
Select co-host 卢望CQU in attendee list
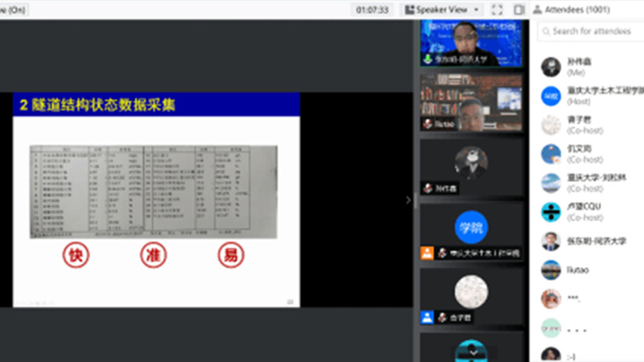click(x=592, y=212)
